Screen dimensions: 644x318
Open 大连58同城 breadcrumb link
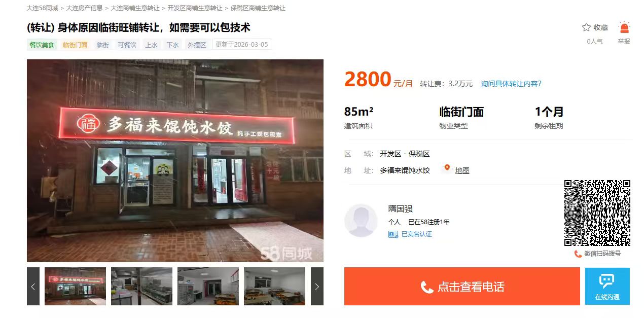coord(42,8)
